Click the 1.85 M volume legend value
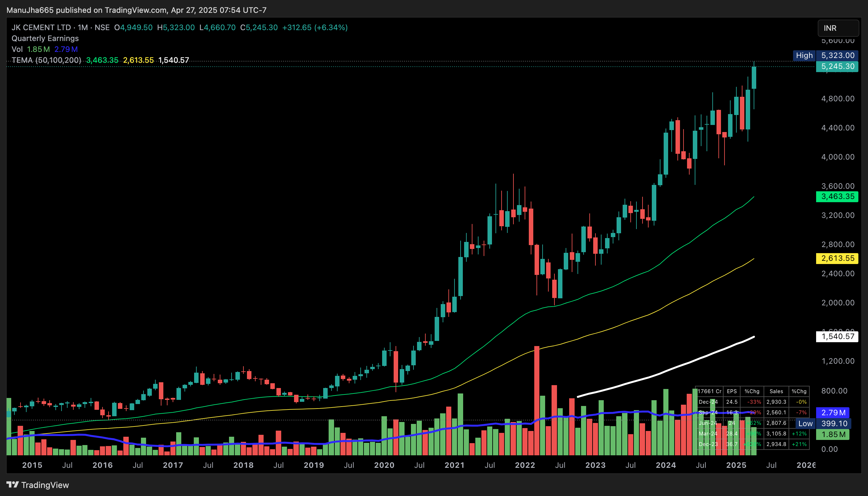This screenshot has height=496, width=868. pyautogui.click(x=38, y=49)
